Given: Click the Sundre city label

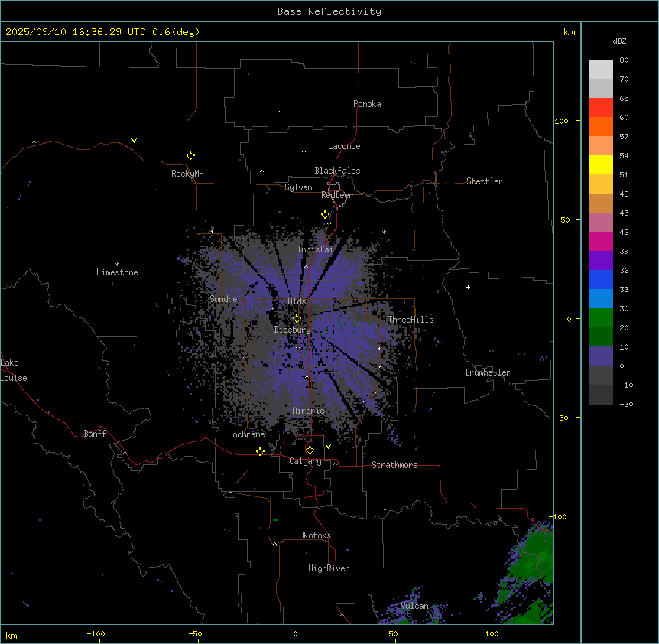Looking at the screenshot, I should [x=223, y=299].
